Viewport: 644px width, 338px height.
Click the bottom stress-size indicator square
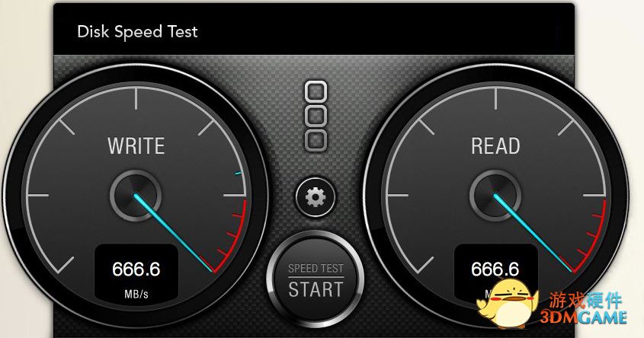point(316,141)
